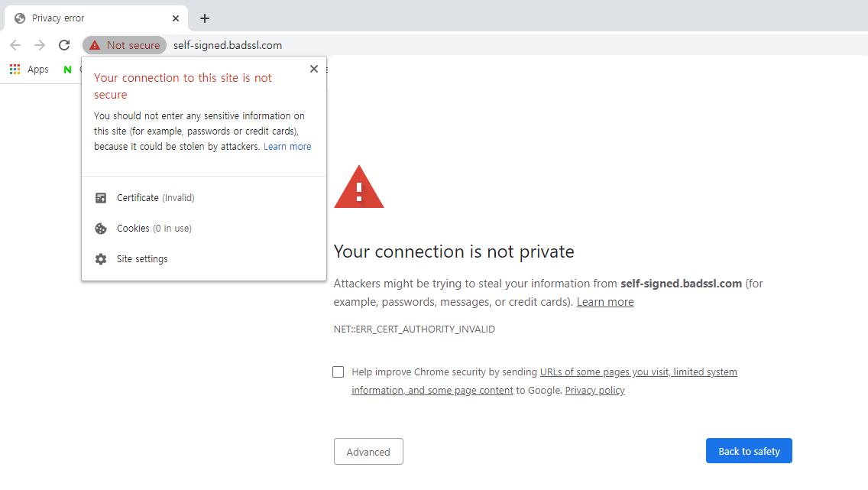This screenshot has width=868, height=490.
Task: Open Site settings from popup
Action: [x=204, y=258]
